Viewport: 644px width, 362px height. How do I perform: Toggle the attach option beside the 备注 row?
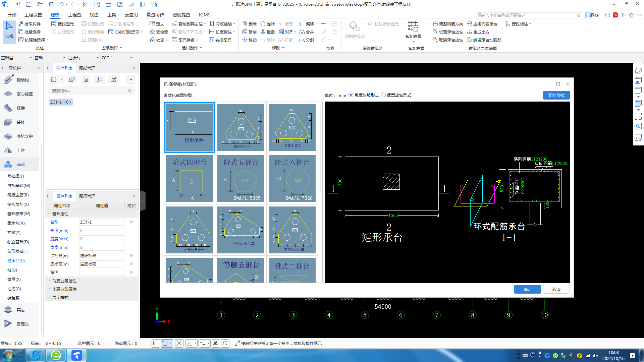point(131,272)
